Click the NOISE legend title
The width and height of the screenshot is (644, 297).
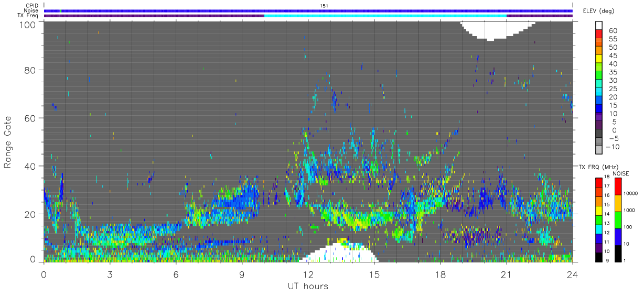620,173
